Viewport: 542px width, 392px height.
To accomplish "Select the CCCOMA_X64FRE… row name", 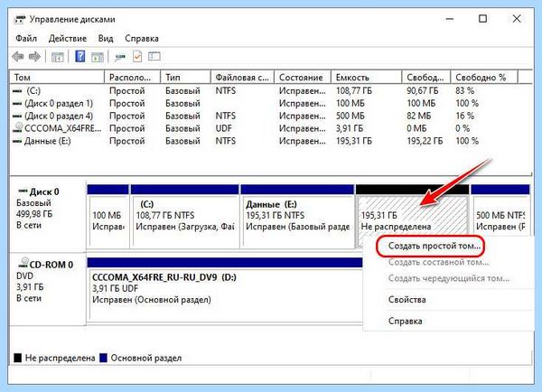I will click(63, 128).
